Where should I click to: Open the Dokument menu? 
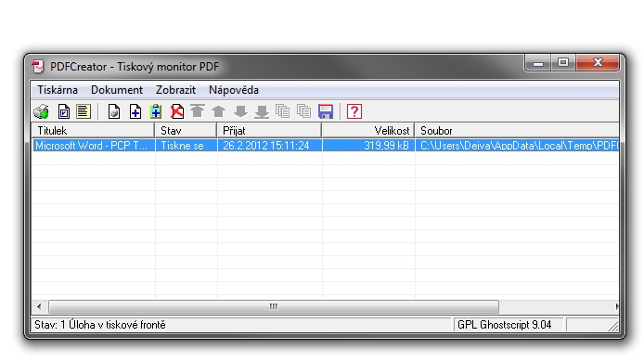tap(117, 90)
